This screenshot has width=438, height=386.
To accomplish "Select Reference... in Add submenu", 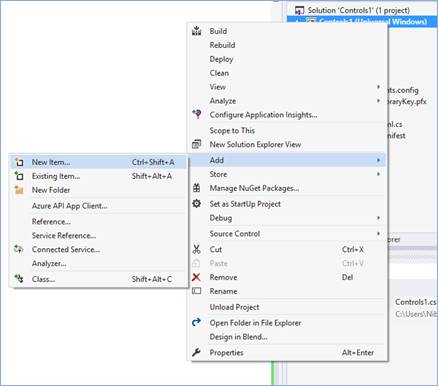I will [51, 222].
